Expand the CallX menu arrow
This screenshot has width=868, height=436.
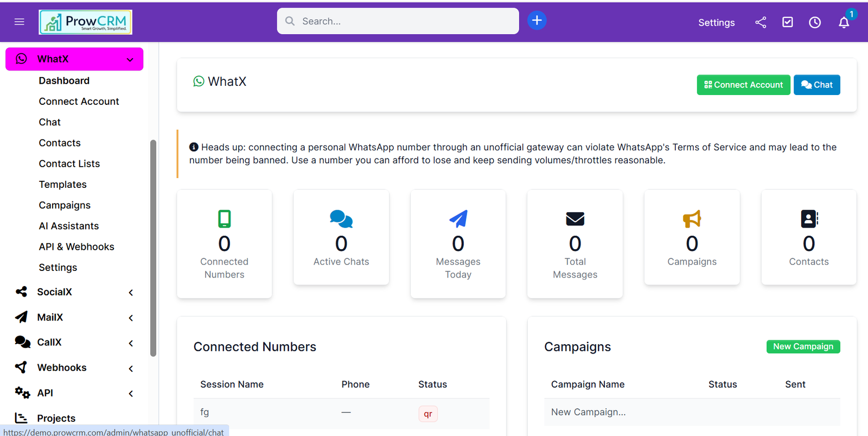click(131, 343)
